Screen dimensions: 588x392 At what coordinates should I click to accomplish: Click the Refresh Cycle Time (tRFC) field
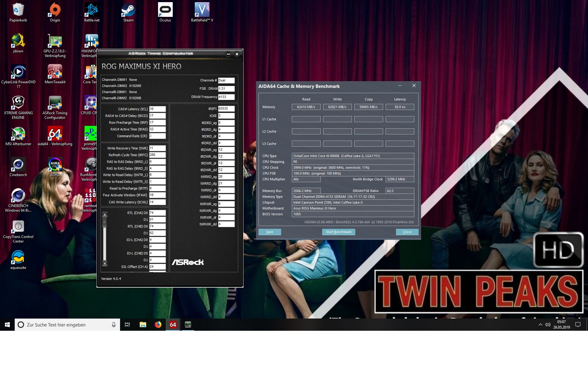[x=157, y=155]
